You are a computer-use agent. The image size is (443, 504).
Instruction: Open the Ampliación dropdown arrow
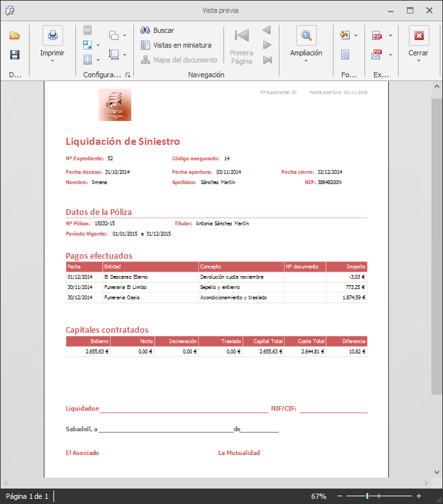tap(306, 61)
